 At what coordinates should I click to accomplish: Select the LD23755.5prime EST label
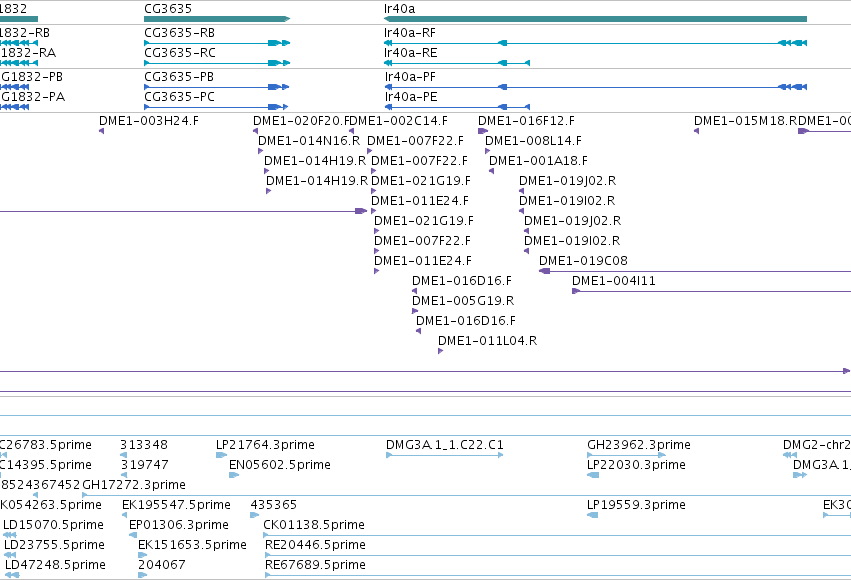(x=54, y=545)
